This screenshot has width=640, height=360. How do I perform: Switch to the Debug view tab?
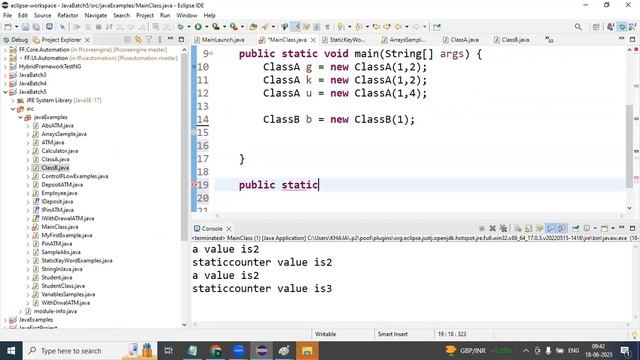(x=16, y=40)
